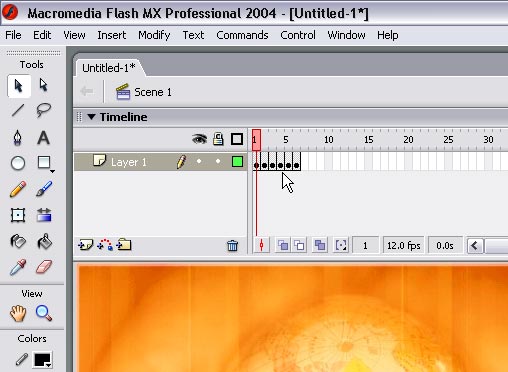Click the timeline scroll left arrow
Viewport: 508px width, 372px height.
click(475, 246)
